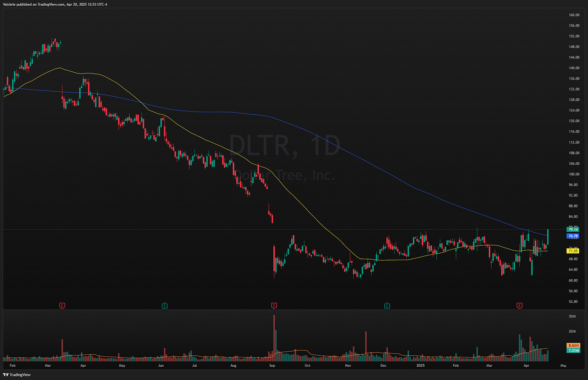Click the Jul label on time axis
This screenshot has height=380, width=588.
coord(194,365)
